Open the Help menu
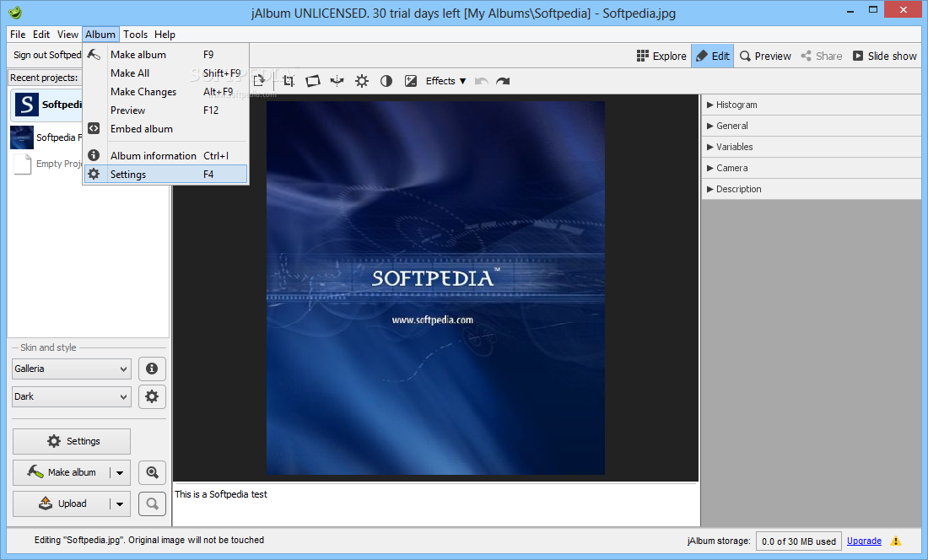The width and height of the screenshot is (928, 560). pos(165,35)
